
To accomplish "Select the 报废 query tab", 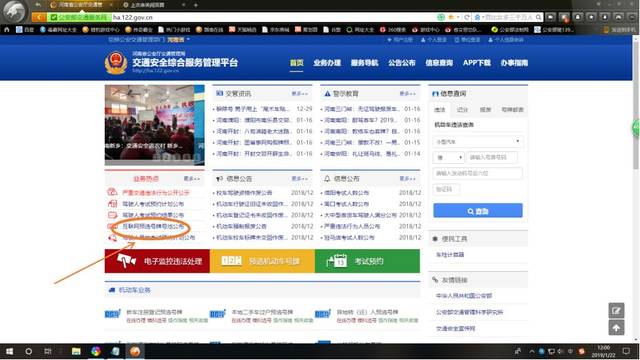I will [x=485, y=109].
